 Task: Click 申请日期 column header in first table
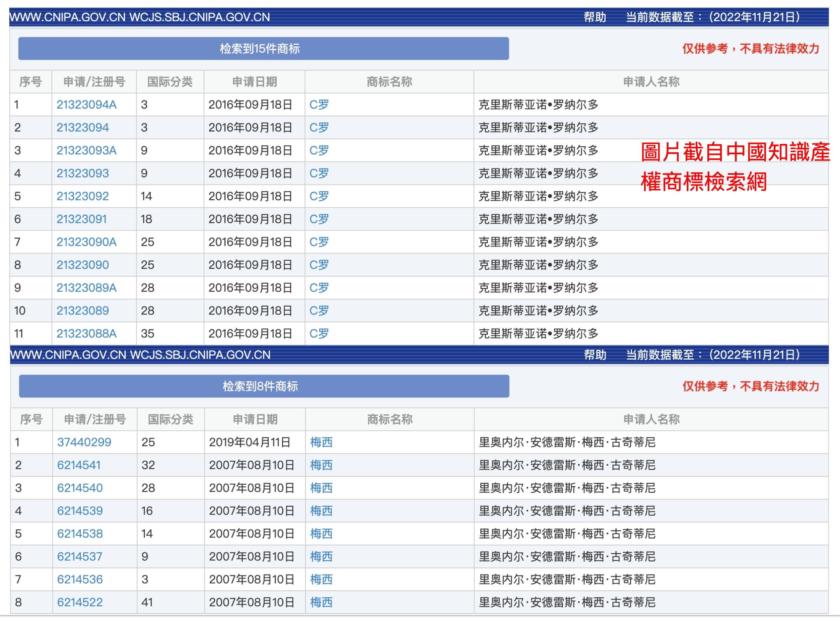click(x=254, y=82)
